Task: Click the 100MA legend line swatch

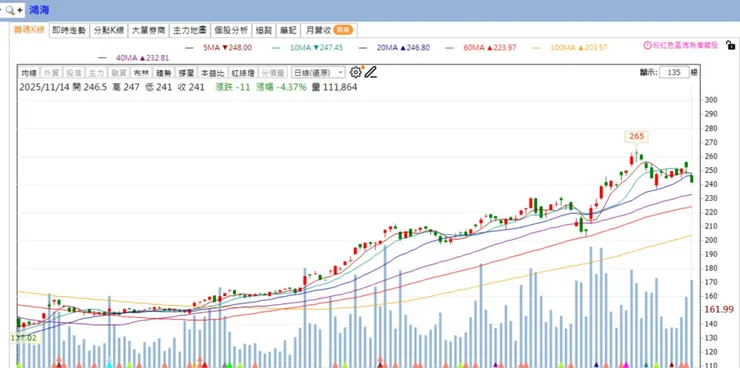Action: click(537, 48)
